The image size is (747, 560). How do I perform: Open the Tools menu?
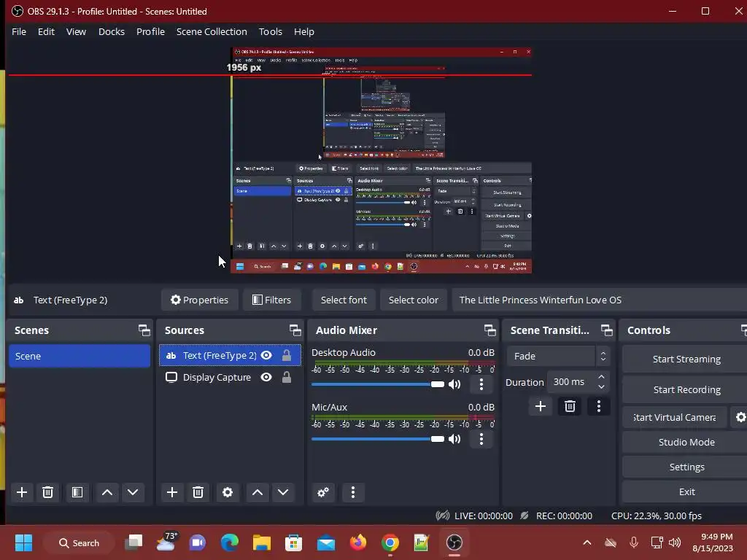(x=270, y=31)
